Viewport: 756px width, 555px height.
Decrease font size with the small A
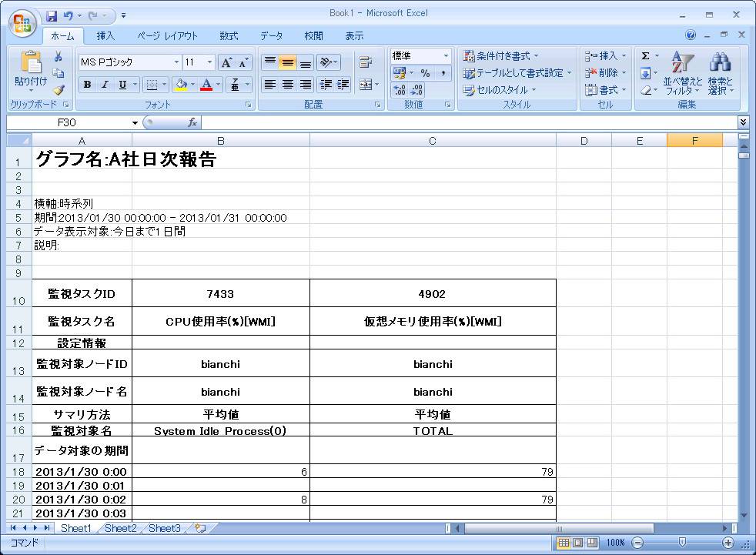pyautogui.click(x=243, y=62)
